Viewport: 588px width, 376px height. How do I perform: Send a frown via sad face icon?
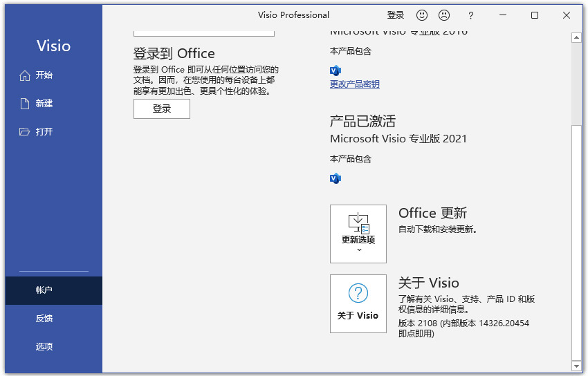click(444, 15)
